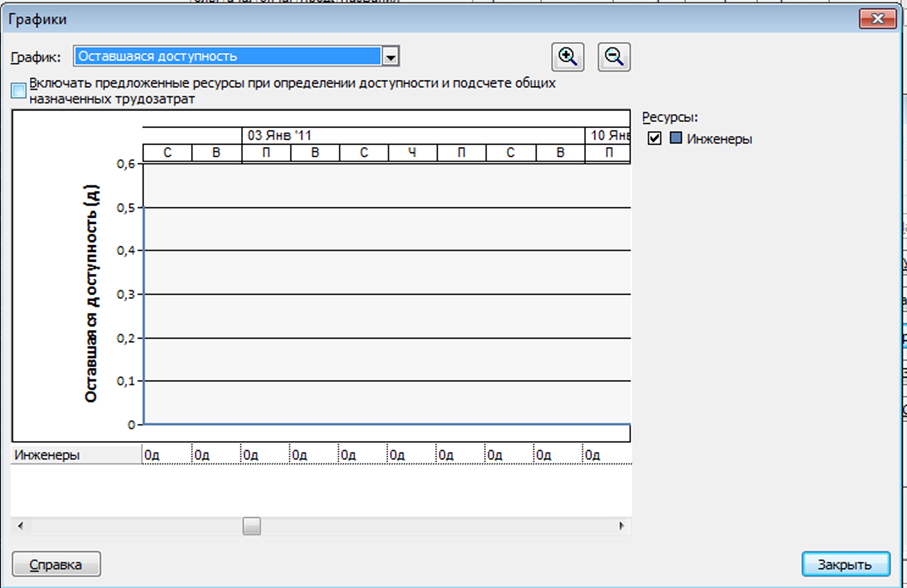This screenshot has width=907, height=588.
Task: Open Справка help button
Action: (x=56, y=564)
